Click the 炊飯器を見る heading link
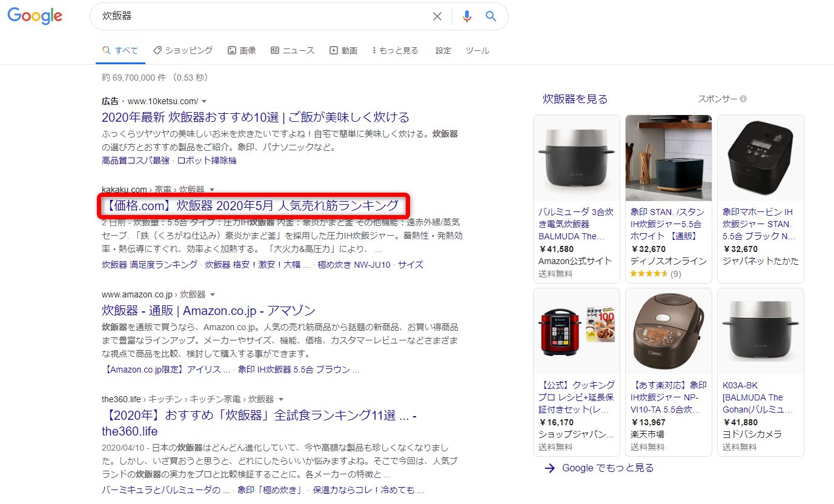834x504 pixels. [x=575, y=99]
